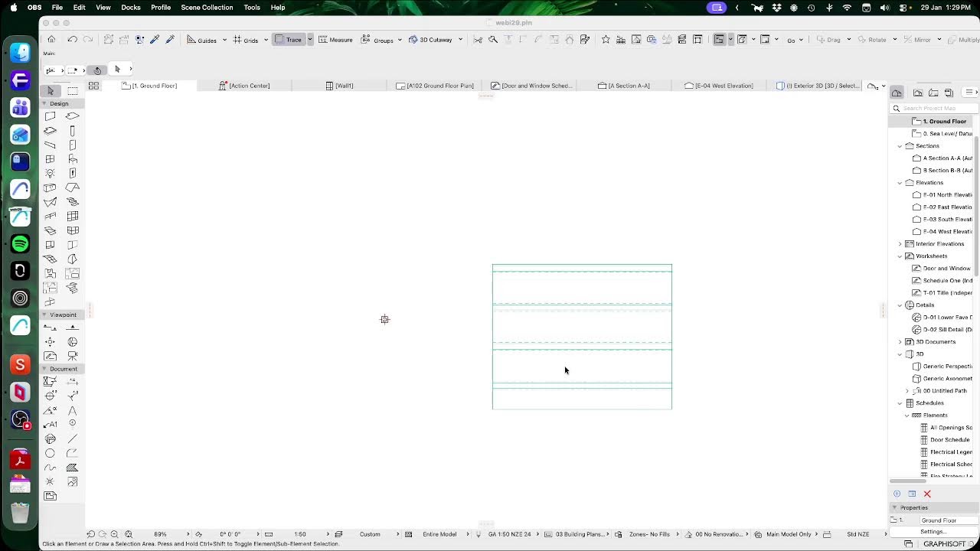Open the 3D Cutaway dropdown arrow

click(460, 40)
